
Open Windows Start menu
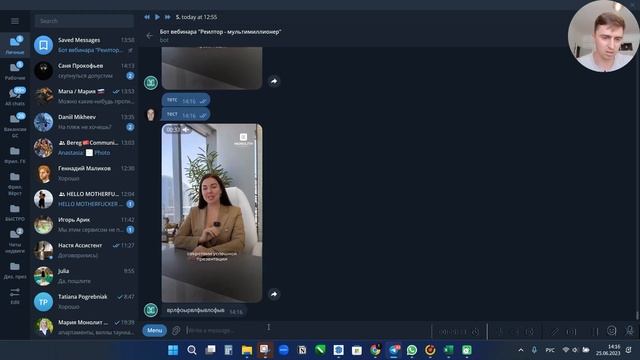point(173,350)
